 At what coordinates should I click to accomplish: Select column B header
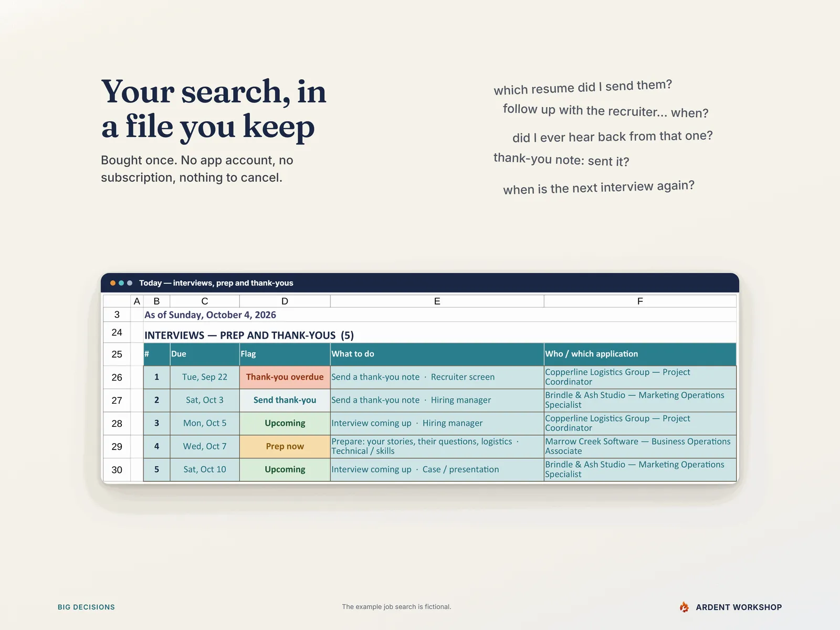point(156,301)
